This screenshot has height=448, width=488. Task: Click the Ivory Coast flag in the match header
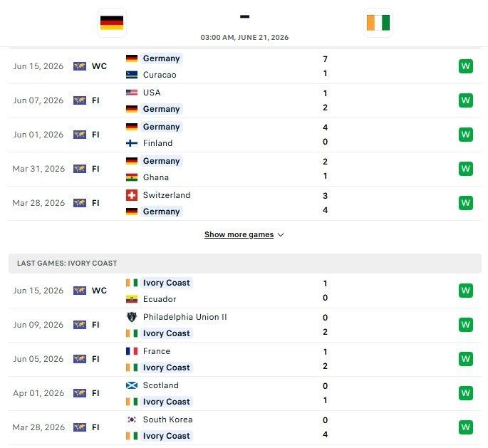378,23
